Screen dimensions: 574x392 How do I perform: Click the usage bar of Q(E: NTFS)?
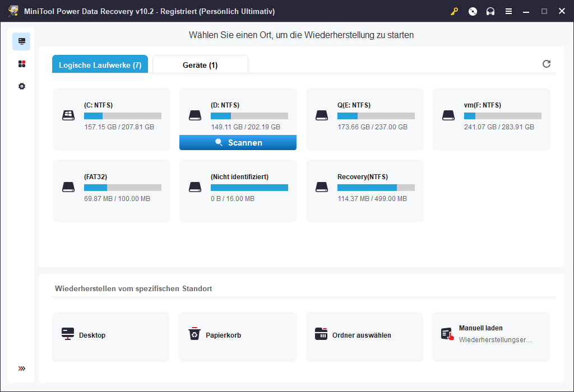pyautogui.click(x=376, y=116)
